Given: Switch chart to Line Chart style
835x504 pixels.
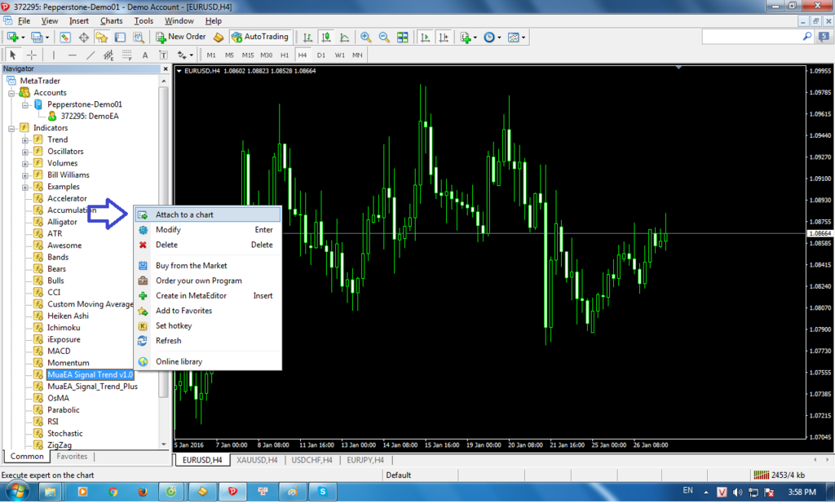Looking at the screenshot, I should (x=345, y=37).
